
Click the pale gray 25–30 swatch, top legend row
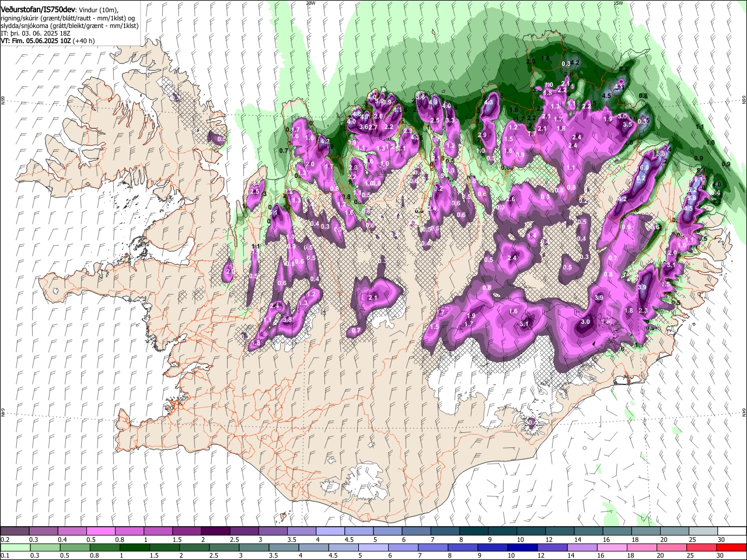coord(702,531)
